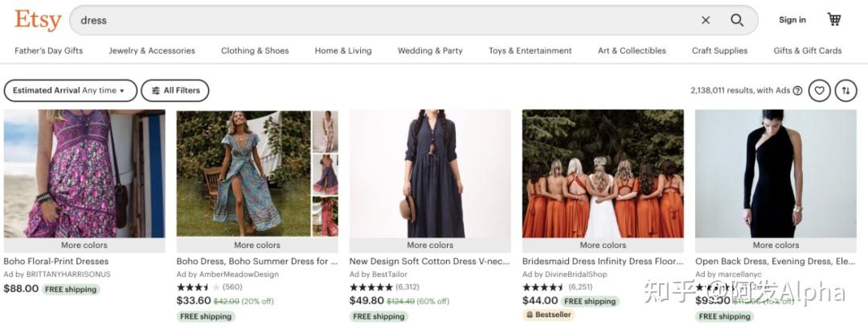Click the Etsy logo
The width and height of the screenshot is (868, 330).
click(37, 20)
